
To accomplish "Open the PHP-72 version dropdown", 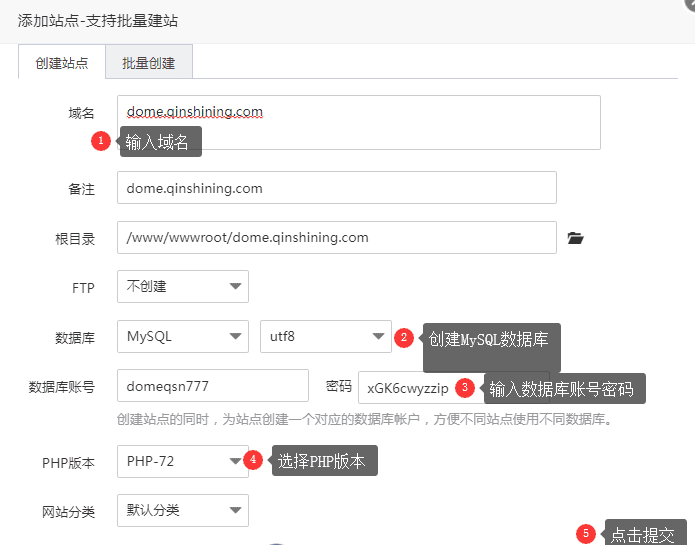I will pos(183,461).
